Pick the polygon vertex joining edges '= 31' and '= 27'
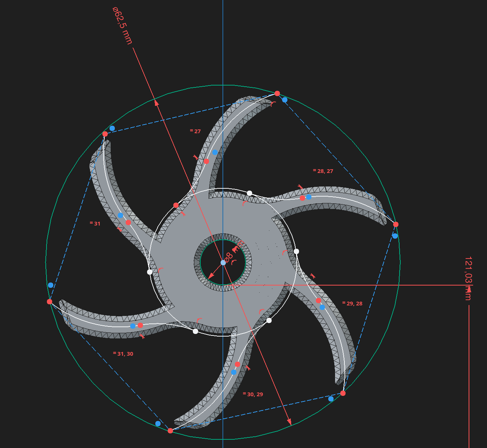This screenshot has width=487, height=448. pyautogui.click(x=105, y=134)
